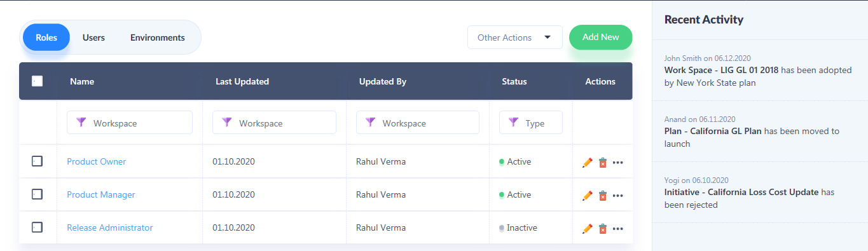Delete the Release Administrator role via trash icon
Viewport: 868px width, 251px height.
coord(603,229)
